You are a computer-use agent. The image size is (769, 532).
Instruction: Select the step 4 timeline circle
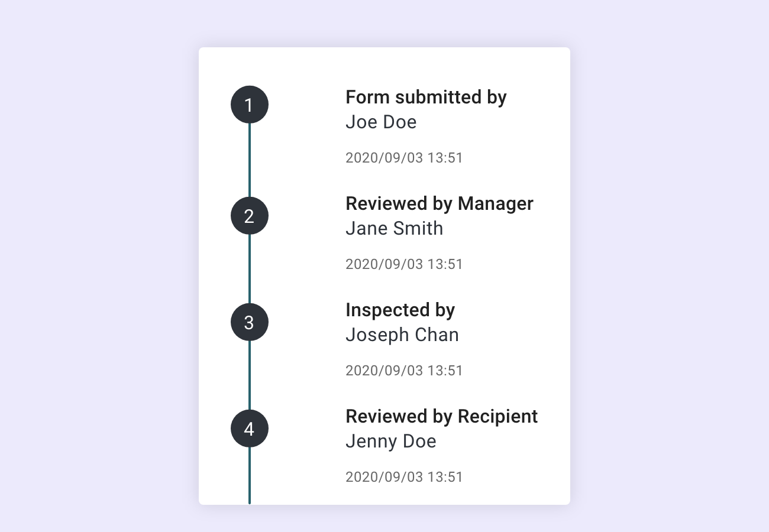249,429
